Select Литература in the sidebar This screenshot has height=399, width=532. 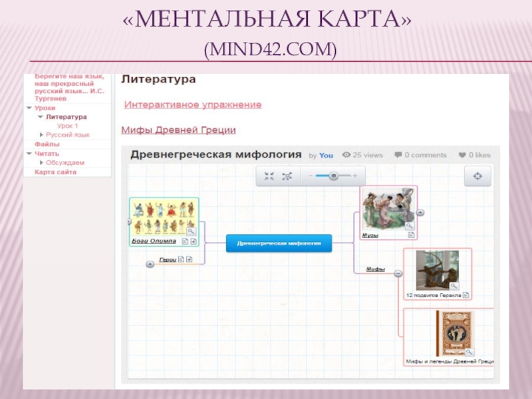click(66, 117)
